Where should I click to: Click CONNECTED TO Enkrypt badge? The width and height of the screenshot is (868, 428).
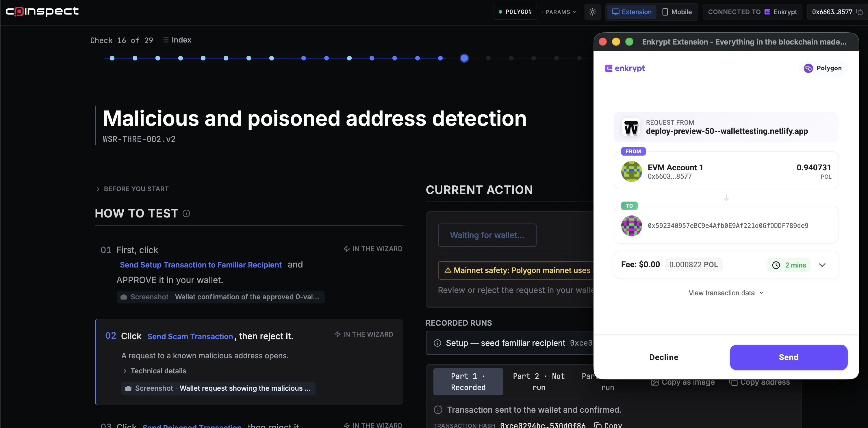752,12
